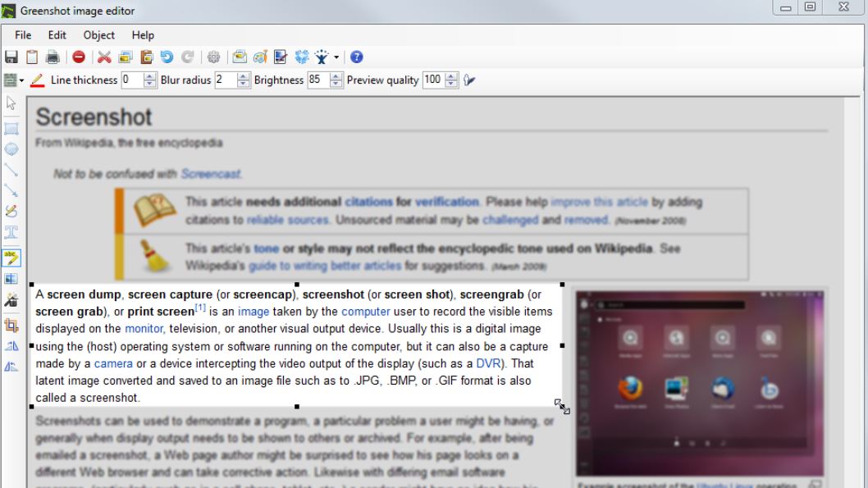
Task: Pick line color with red pencil swatch
Action: click(x=37, y=80)
